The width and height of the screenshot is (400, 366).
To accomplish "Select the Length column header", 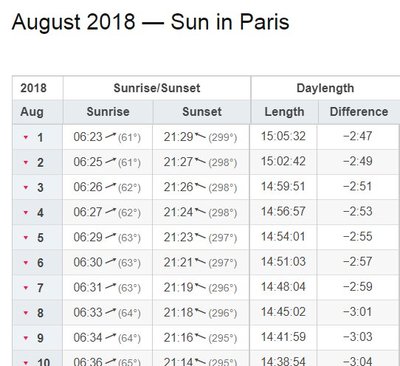I will (284, 112).
